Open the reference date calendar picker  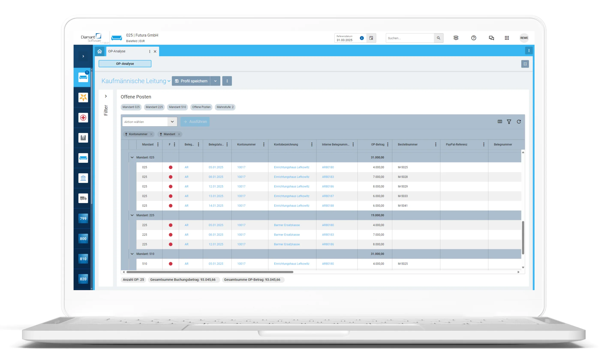click(371, 38)
